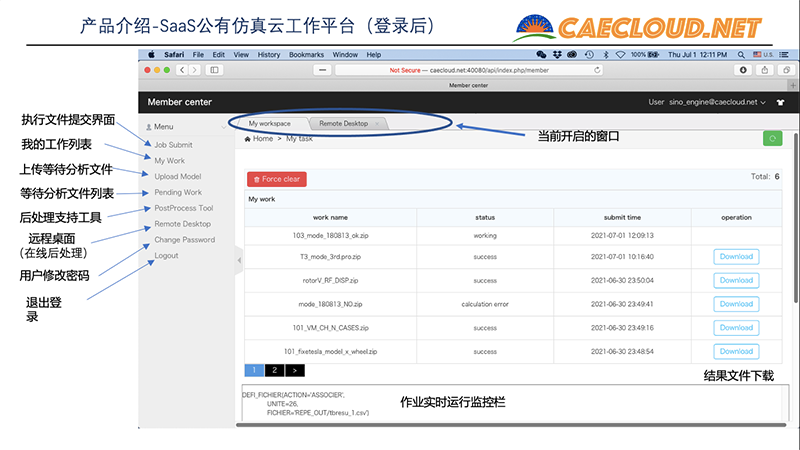This screenshot has height=450, width=800.
Task: Open Job Submit in sidebar
Action: tap(173, 145)
